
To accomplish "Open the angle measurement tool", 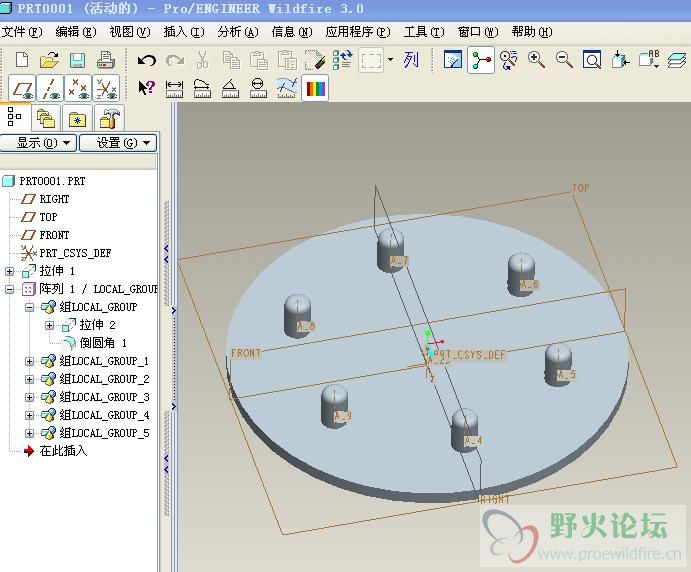I will tap(230, 89).
